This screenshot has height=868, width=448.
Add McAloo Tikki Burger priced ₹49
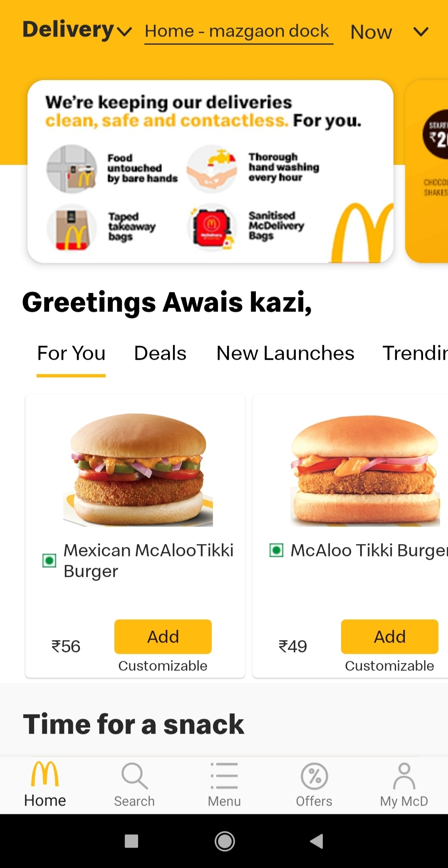tap(390, 637)
